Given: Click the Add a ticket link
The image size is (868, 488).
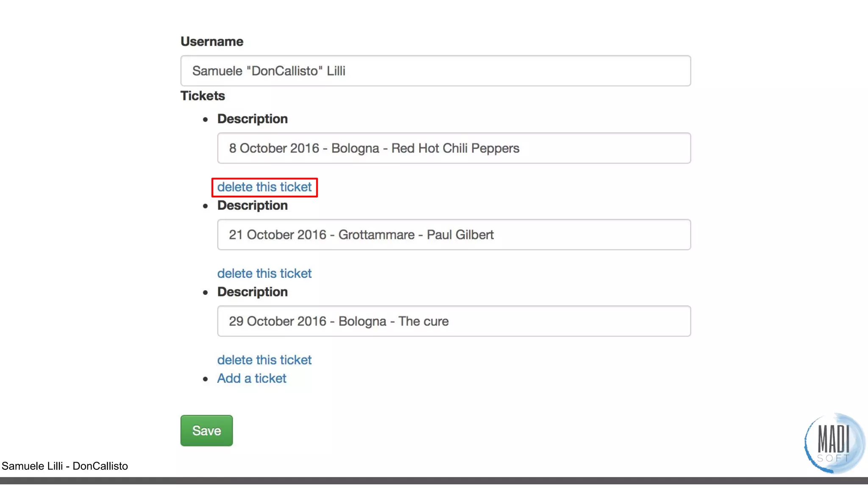Looking at the screenshot, I should point(252,378).
